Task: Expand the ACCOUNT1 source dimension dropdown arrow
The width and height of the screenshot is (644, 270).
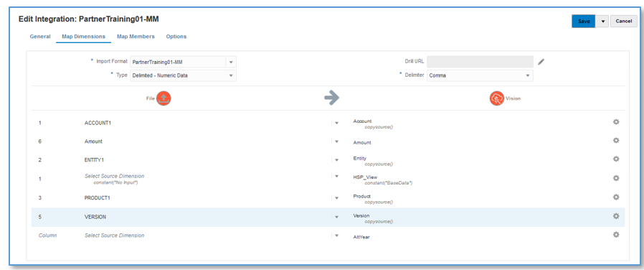Action: pos(336,123)
